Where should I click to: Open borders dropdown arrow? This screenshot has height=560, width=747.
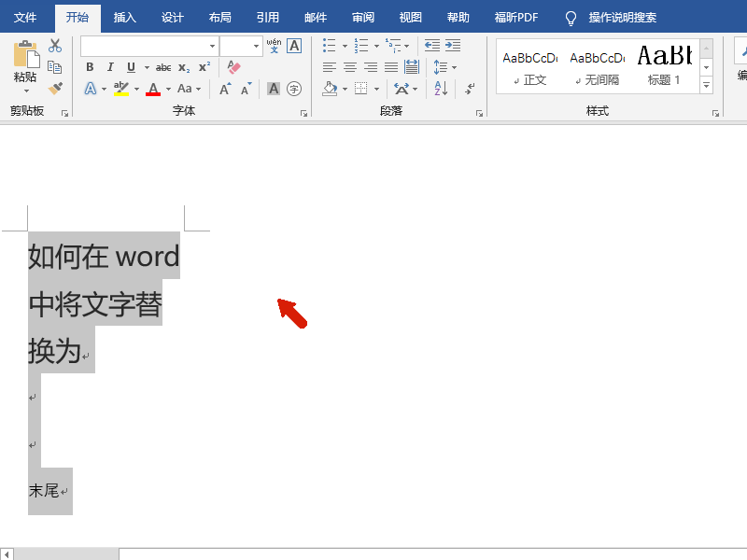376,89
